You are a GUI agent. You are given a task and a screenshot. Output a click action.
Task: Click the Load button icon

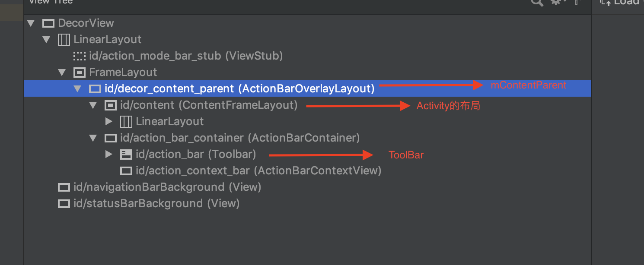coord(606,3)
